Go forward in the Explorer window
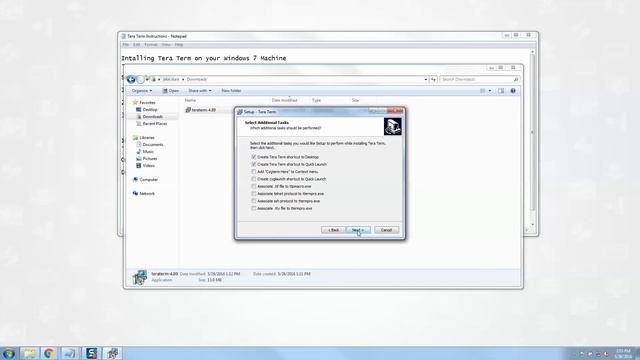 140,79
